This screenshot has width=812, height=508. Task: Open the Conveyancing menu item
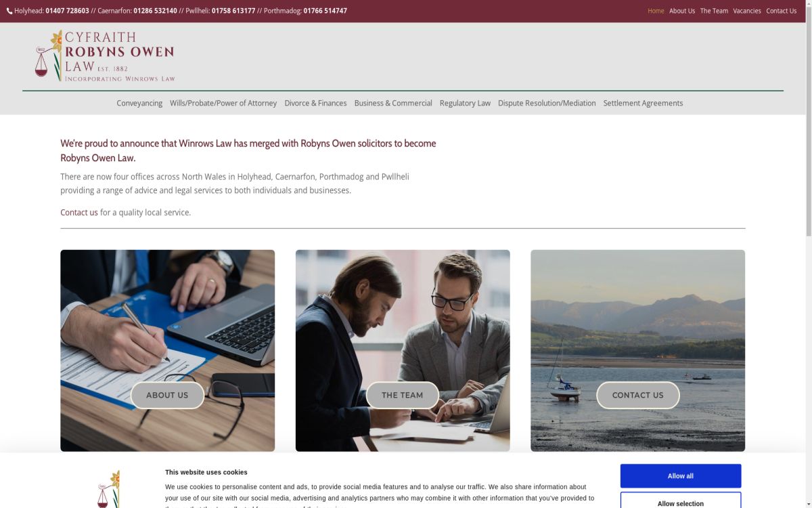click(x=139, y=103)
